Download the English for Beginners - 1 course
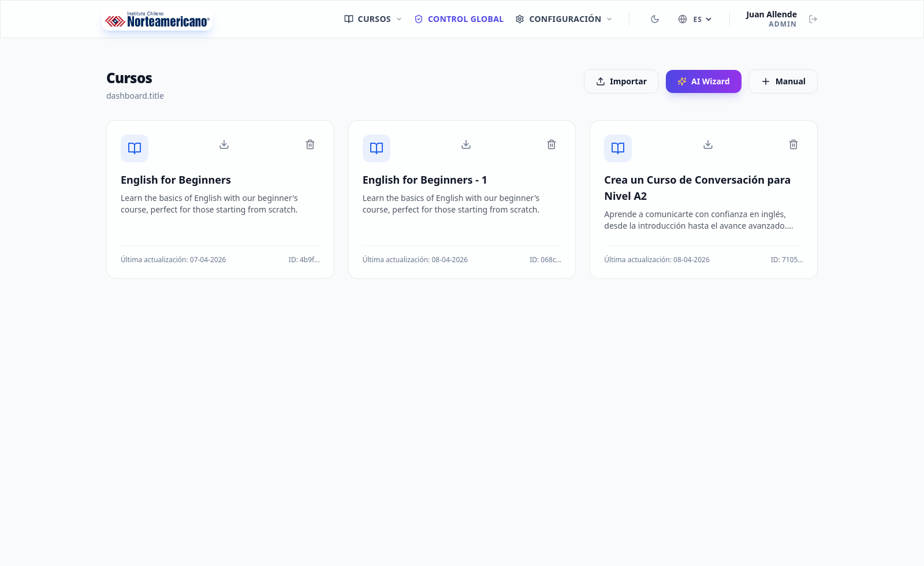 [466, 144]
